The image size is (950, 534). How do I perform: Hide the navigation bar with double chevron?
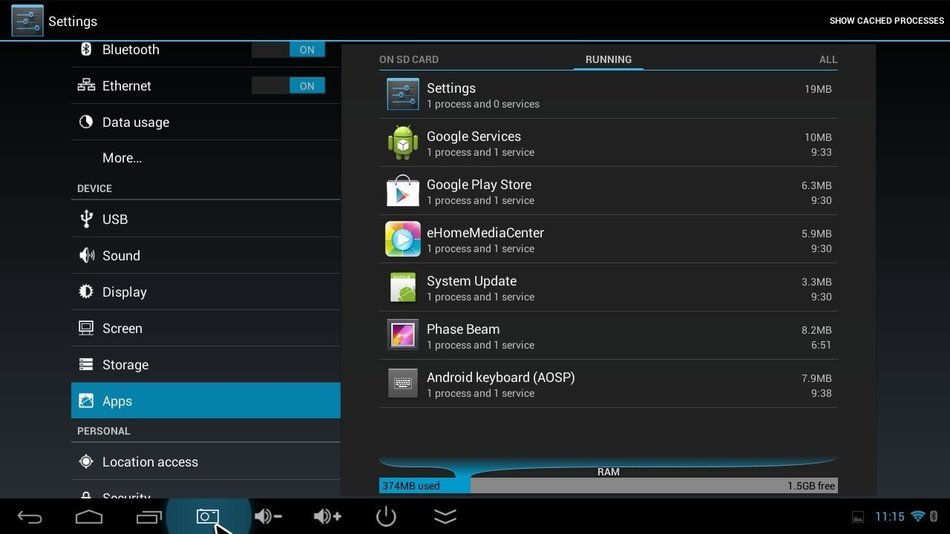(445, 516)
